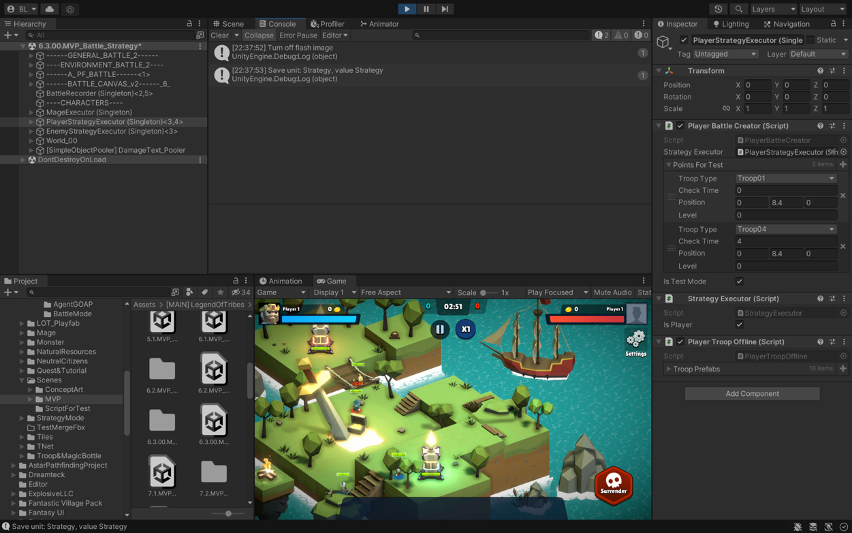Click the Step frame button
Screen dimensions: 852x533
[445, 9]
